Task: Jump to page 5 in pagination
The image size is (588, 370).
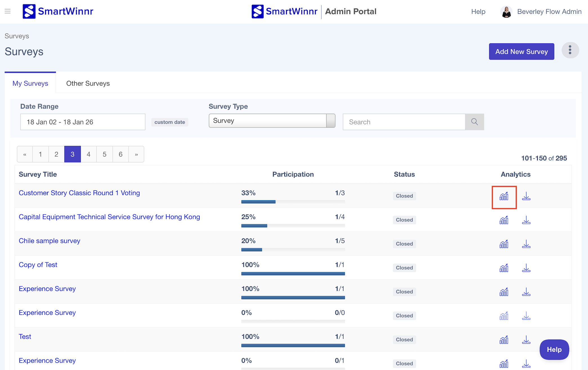Action: (x=104, y=154)
